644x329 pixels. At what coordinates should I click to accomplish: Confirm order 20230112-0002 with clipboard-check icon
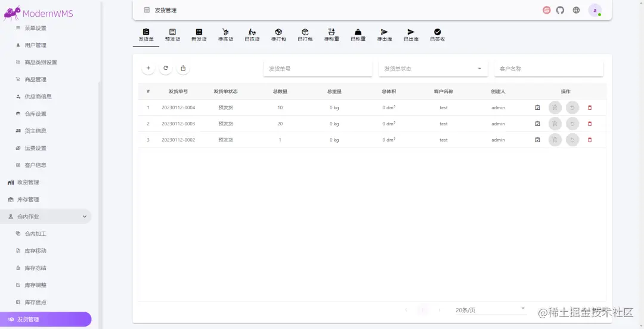tap(537, 140)
